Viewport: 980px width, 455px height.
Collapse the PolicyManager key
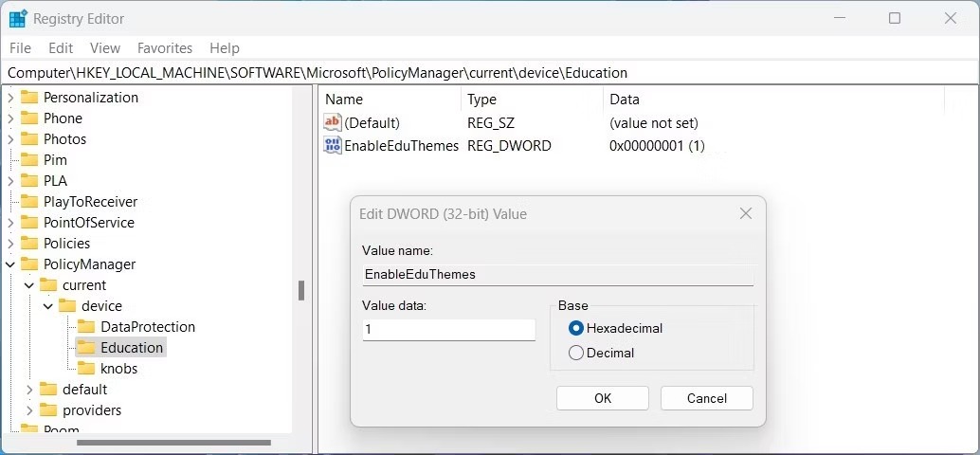tap(10, 264)
